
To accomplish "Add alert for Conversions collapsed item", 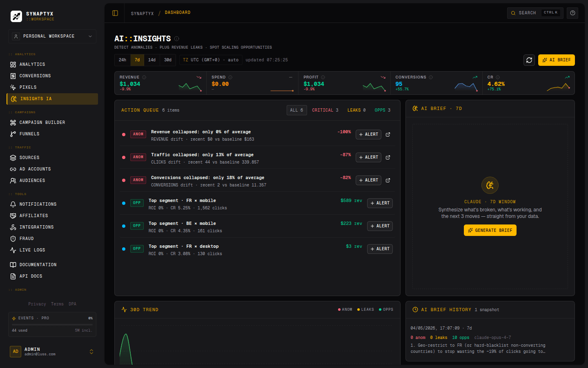I will point(368,180).
